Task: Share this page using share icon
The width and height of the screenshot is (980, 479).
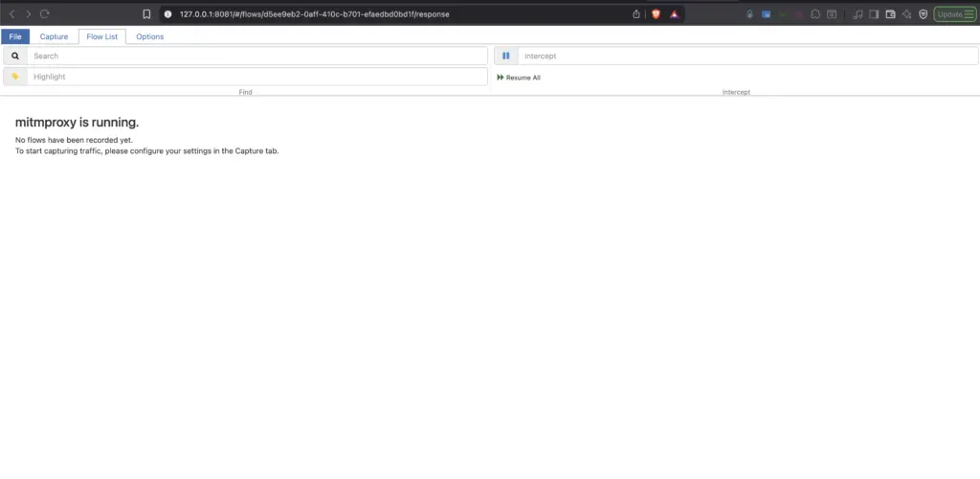Action: tap(636, 13)
